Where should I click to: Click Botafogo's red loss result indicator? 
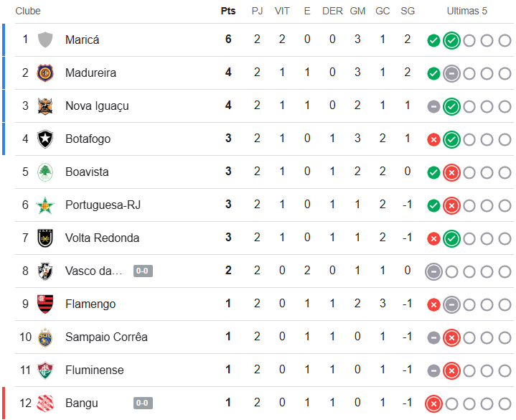(x=433, y=139)
